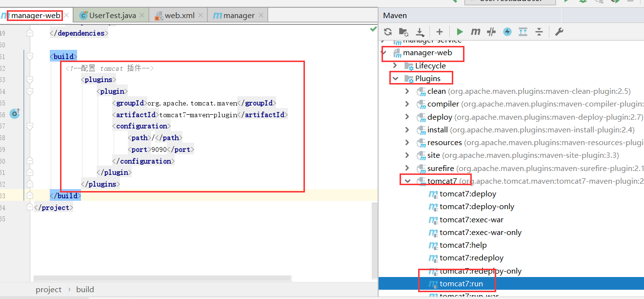
Task: Click the green inspection checkmark in editor corner
Action: click(x=373, y=30)
